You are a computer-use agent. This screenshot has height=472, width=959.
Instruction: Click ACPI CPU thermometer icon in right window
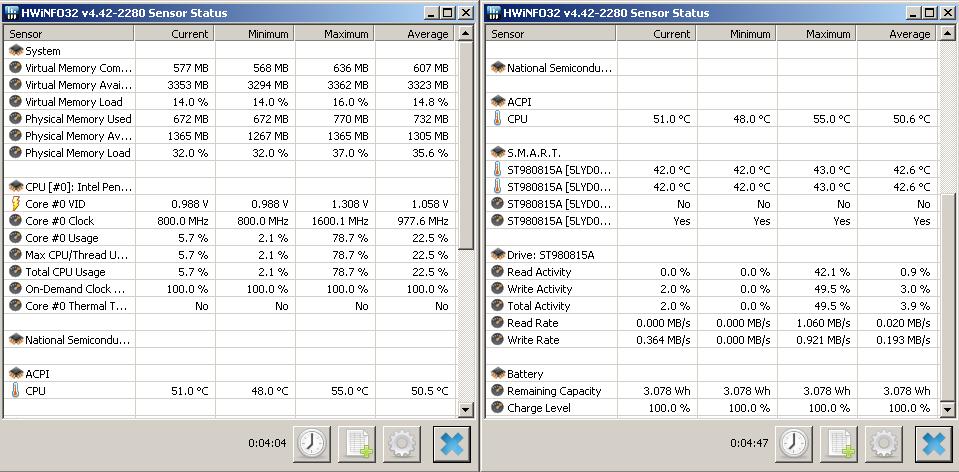(497, 119)
